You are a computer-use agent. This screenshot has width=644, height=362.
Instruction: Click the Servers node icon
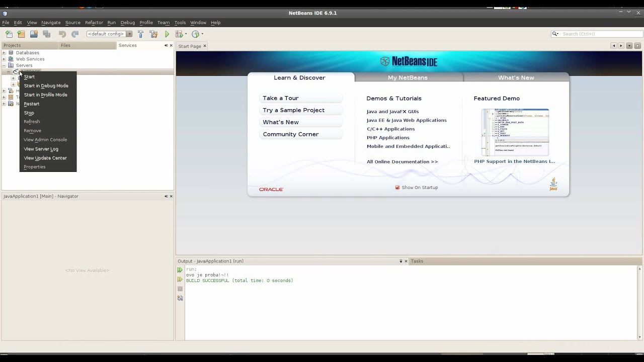[x=11, y=66]
